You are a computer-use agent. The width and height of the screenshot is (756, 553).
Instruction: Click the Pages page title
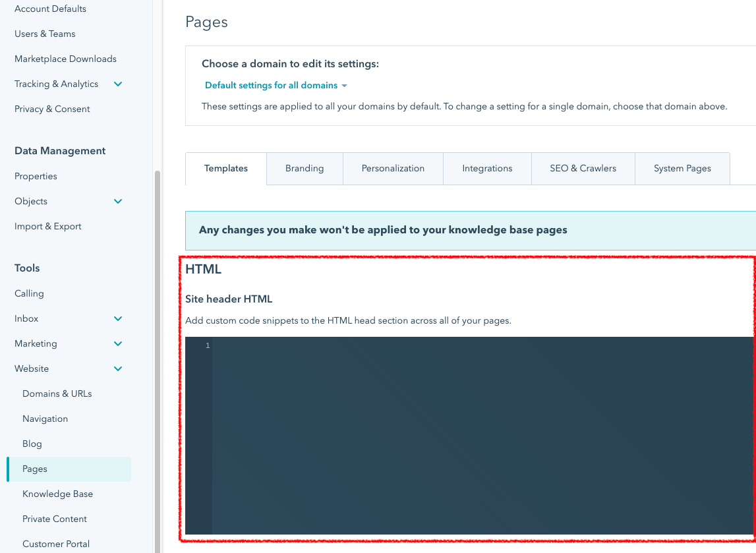[x=206, y=22]
